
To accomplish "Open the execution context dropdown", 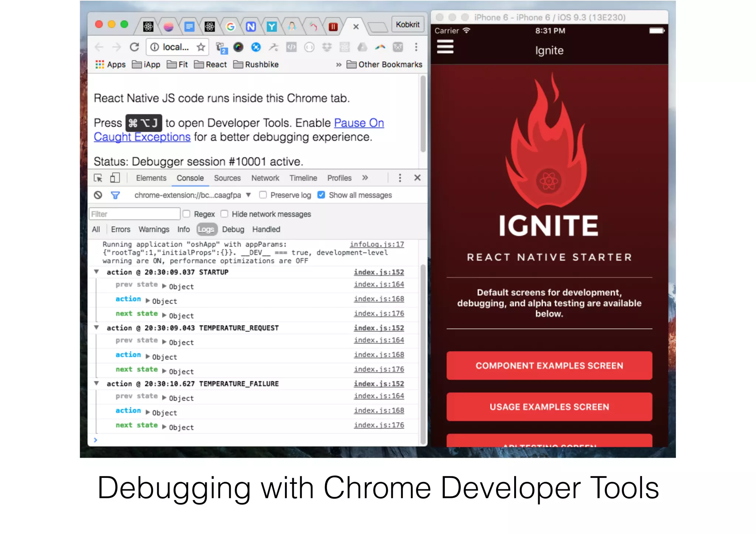I will point(192,195).
